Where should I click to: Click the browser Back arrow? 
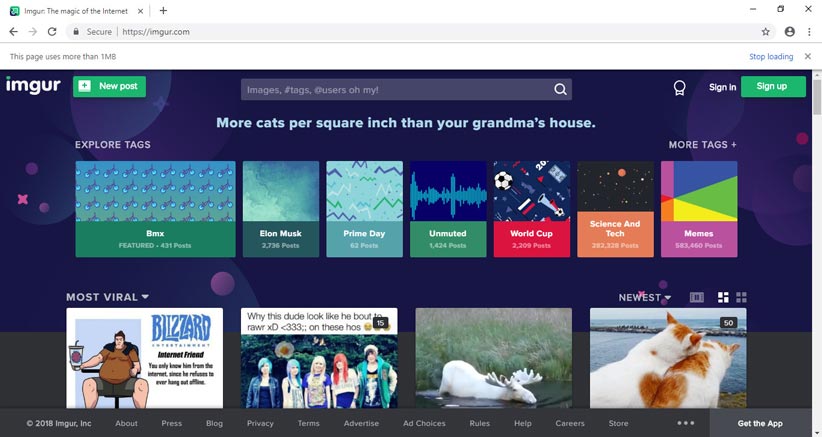click(14, 31)
